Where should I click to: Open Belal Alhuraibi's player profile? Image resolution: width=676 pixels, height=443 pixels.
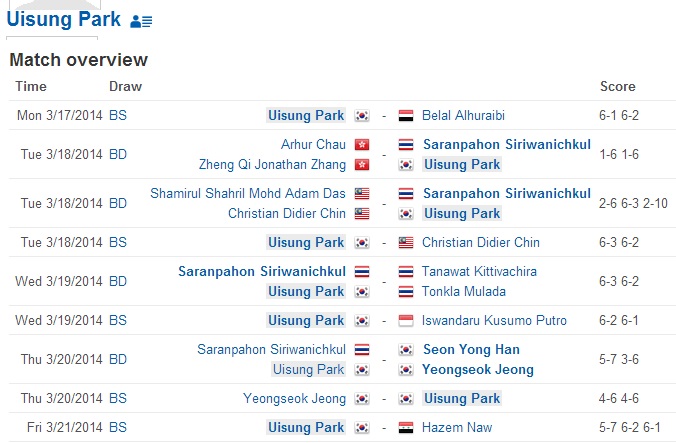463,115
